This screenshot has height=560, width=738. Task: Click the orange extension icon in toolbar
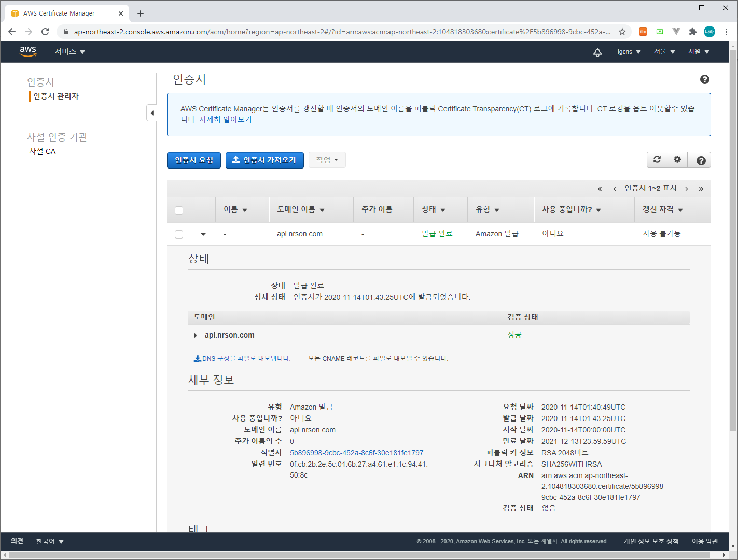pyautogui.click(x=643, y=32)
